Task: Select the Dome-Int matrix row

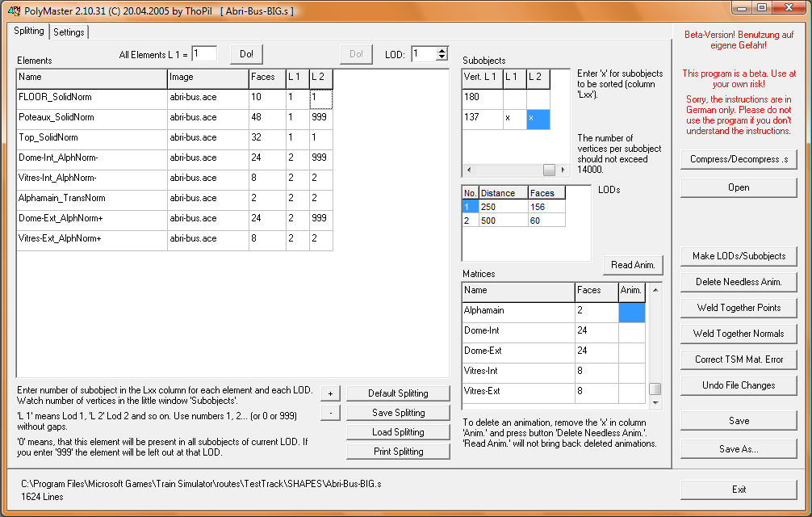Action: coord(554,331)
